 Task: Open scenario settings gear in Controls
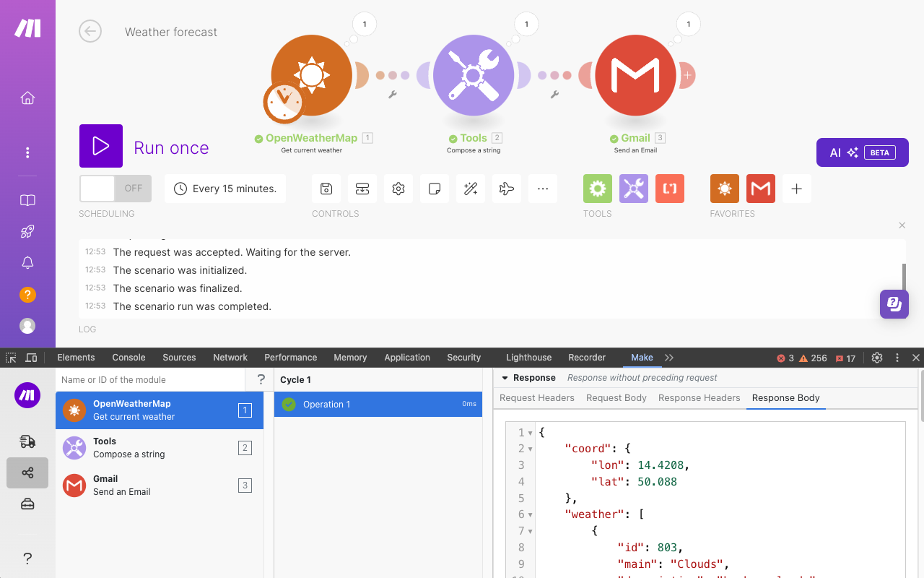point(398,189)
